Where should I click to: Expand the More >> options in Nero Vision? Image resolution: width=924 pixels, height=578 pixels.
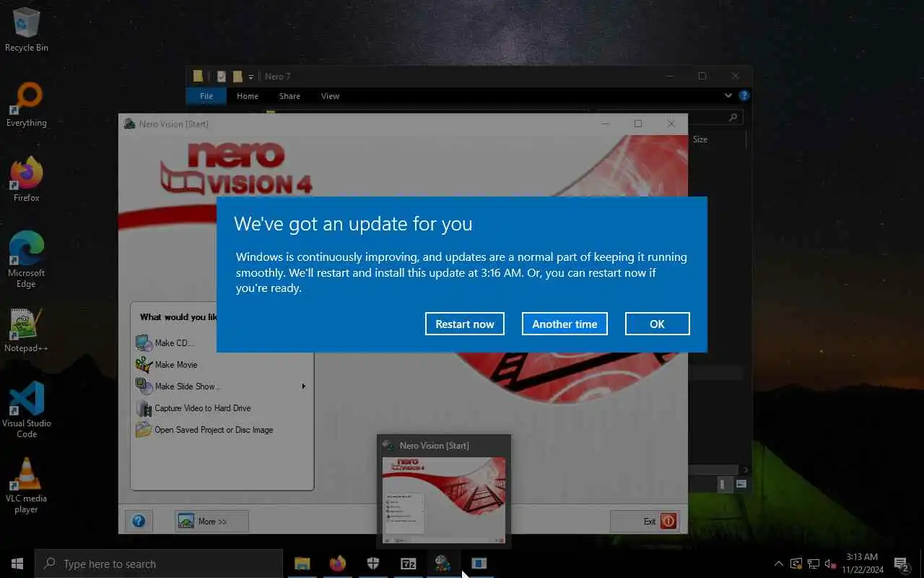pos(212,521)
